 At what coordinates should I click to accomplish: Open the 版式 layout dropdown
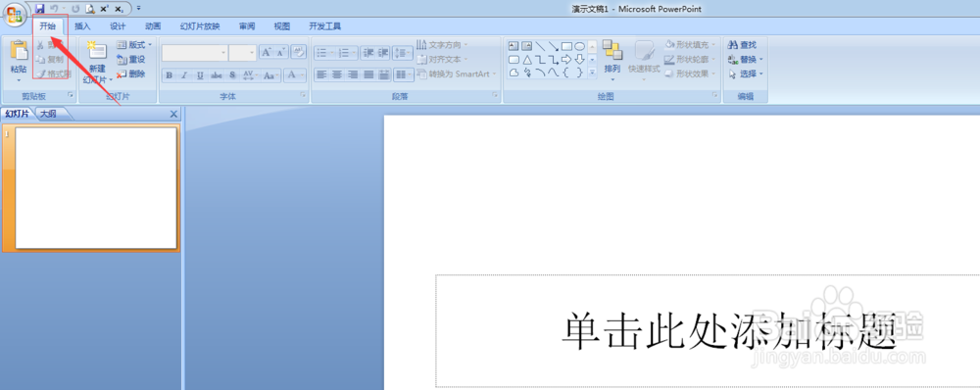(134, 45)
